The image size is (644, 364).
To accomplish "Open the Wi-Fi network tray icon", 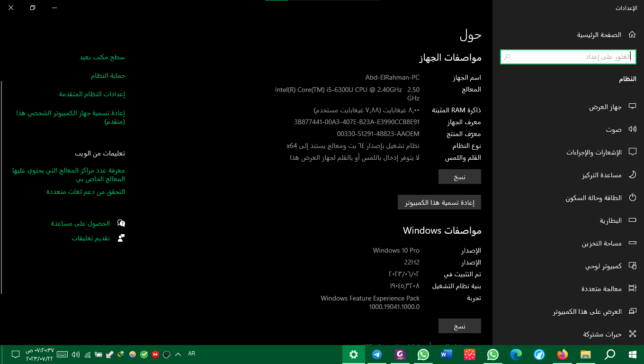I will [x=88, y=354].
